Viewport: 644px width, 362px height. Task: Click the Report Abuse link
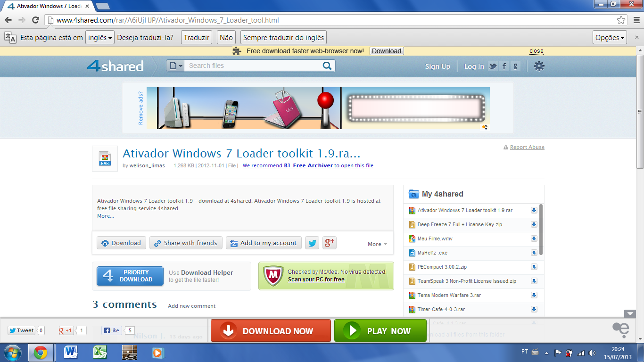[x=527, y=147]
